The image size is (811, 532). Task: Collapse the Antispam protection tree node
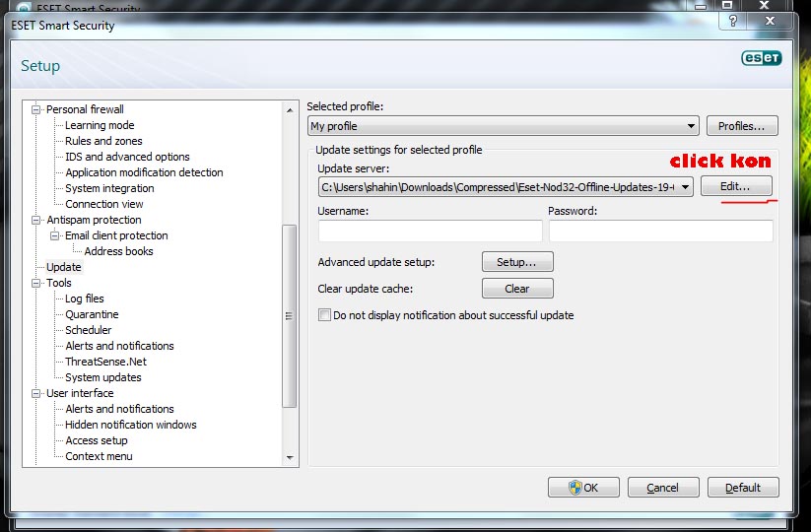[x=35, y=220]
